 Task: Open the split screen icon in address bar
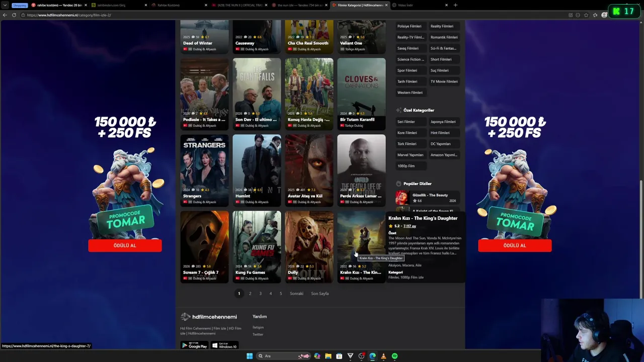571,15
